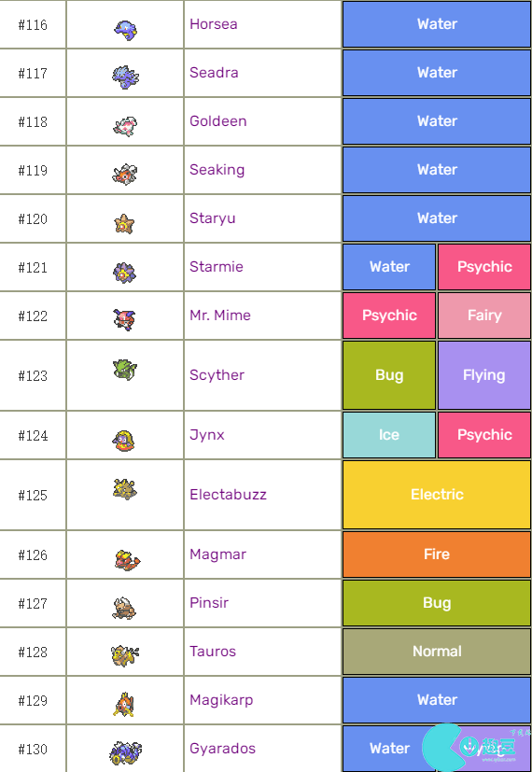Select Fairy type badge for Mr. Mime

484,316
